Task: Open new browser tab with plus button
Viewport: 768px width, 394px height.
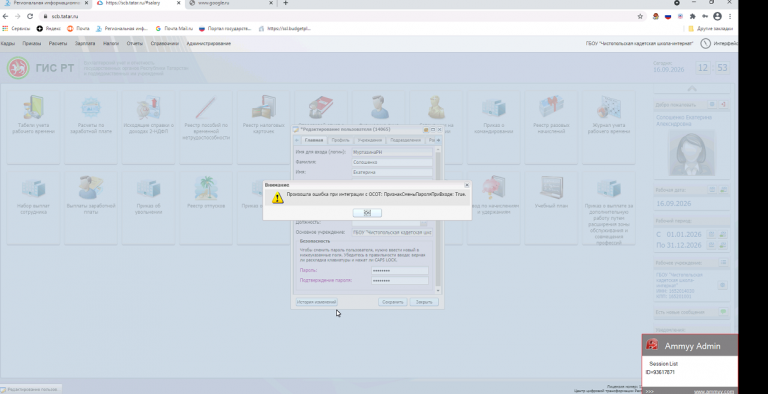Action: click(x=286, y=3)
